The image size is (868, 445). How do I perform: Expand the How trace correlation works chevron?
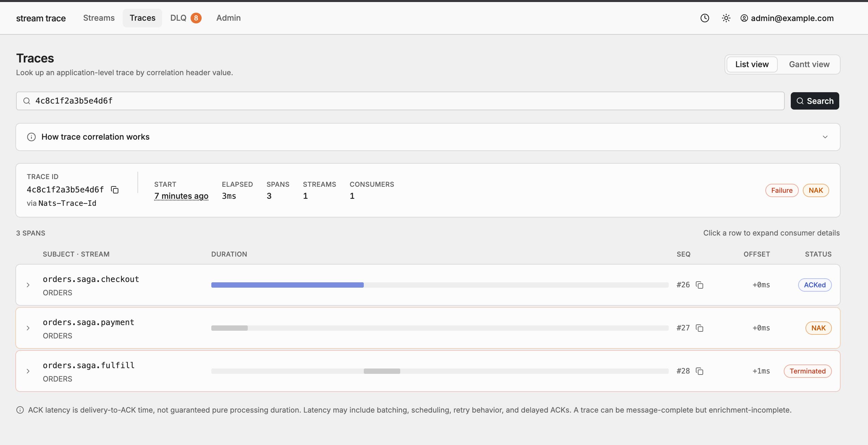click(x=825, y=137)
